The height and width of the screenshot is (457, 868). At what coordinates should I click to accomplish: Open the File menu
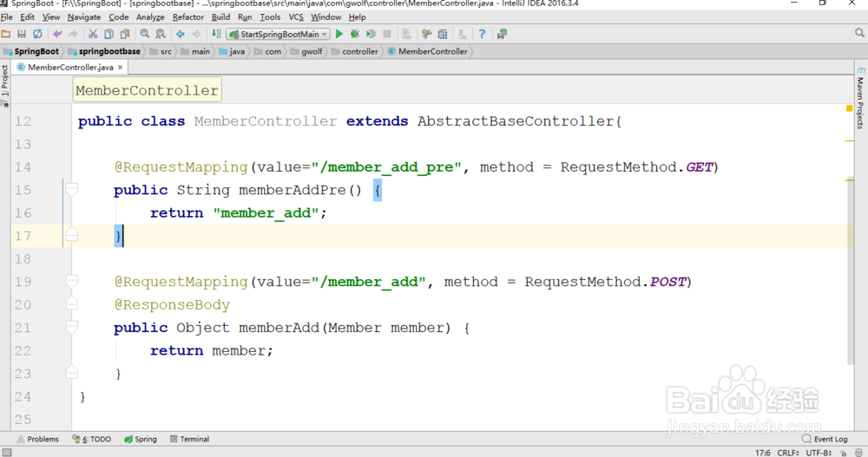coord(7,17)
